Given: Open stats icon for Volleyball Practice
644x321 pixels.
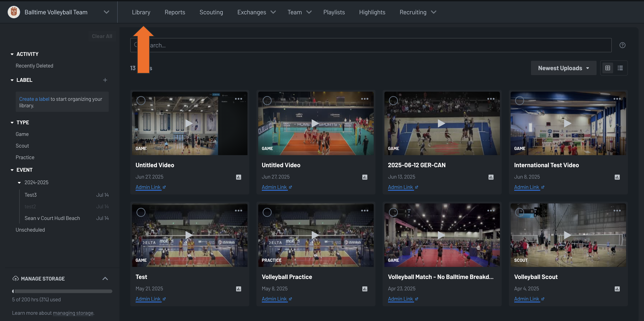Looking at the screenshot, I should coord(365,289).
